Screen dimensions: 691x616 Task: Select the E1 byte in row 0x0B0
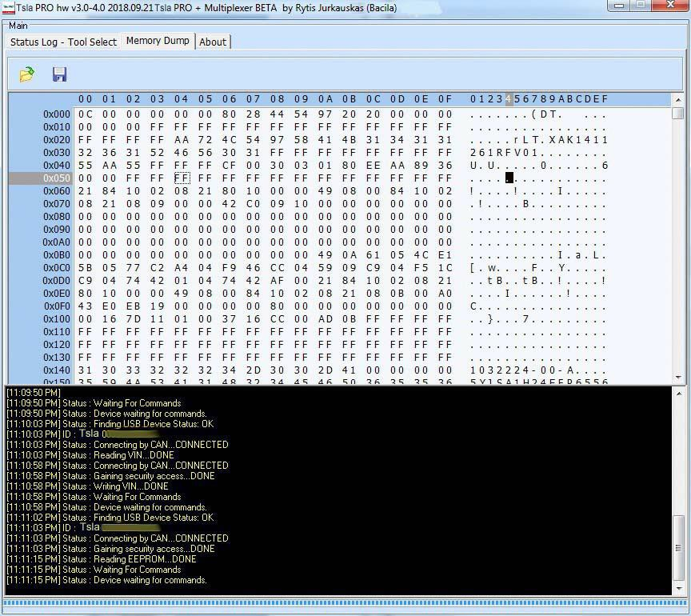(x=445, y=255)
